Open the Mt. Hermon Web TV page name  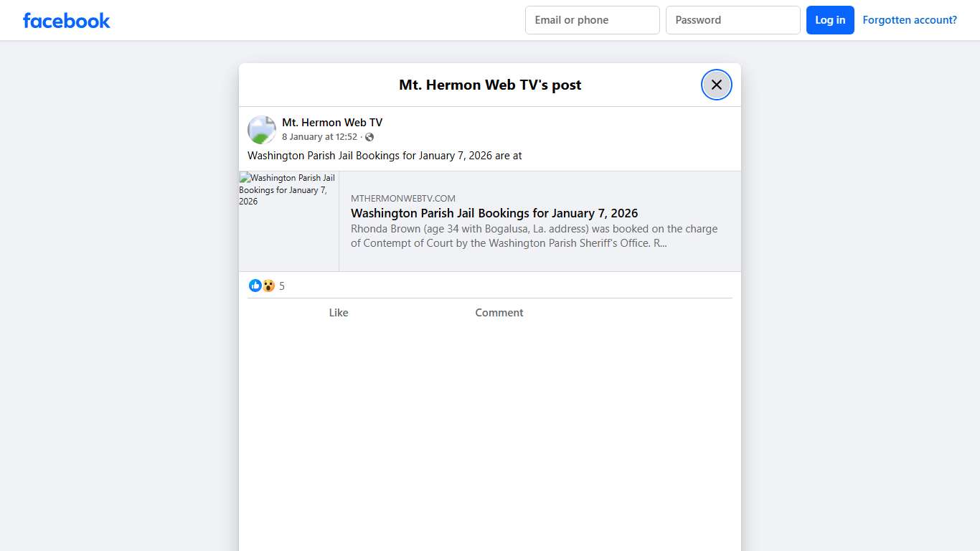pos(331,123)
